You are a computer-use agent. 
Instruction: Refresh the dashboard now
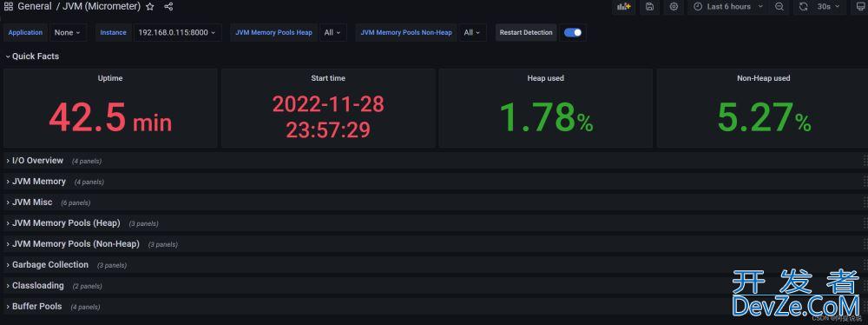coord(804,7)
